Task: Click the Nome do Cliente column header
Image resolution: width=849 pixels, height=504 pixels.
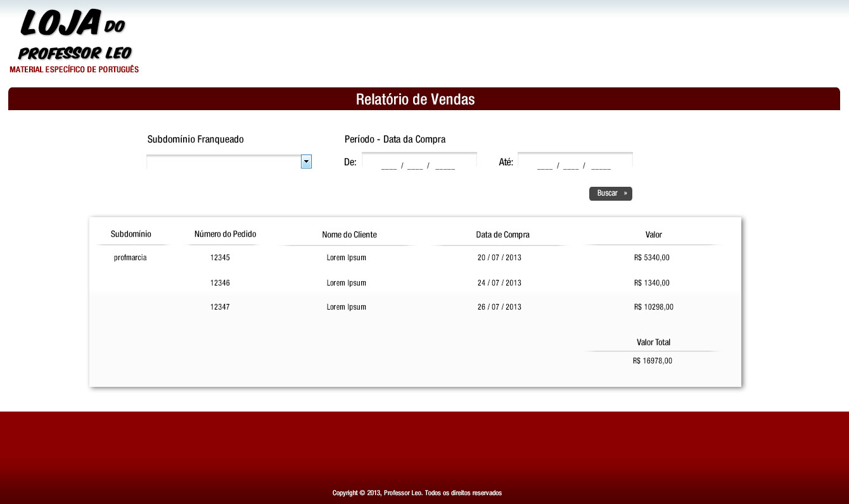Action: (x=349, y=235)
